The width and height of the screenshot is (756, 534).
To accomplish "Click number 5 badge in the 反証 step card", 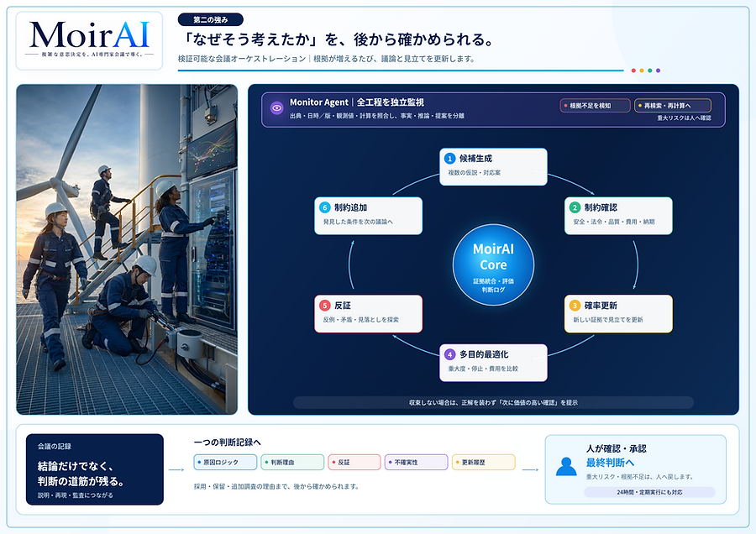I will point(324,306).
